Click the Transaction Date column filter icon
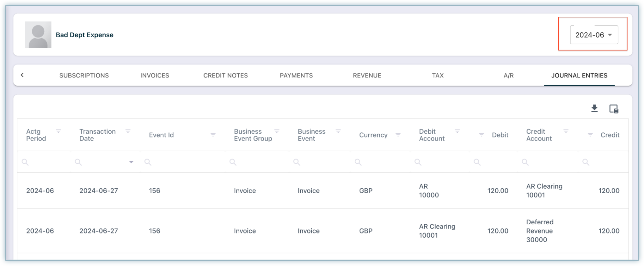This screenshot has height=266, width=644. tap(128, 131)
